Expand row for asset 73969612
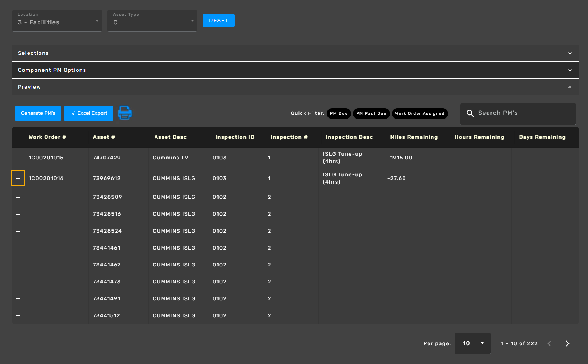The image size is (588, 364). tap(18, 179)
